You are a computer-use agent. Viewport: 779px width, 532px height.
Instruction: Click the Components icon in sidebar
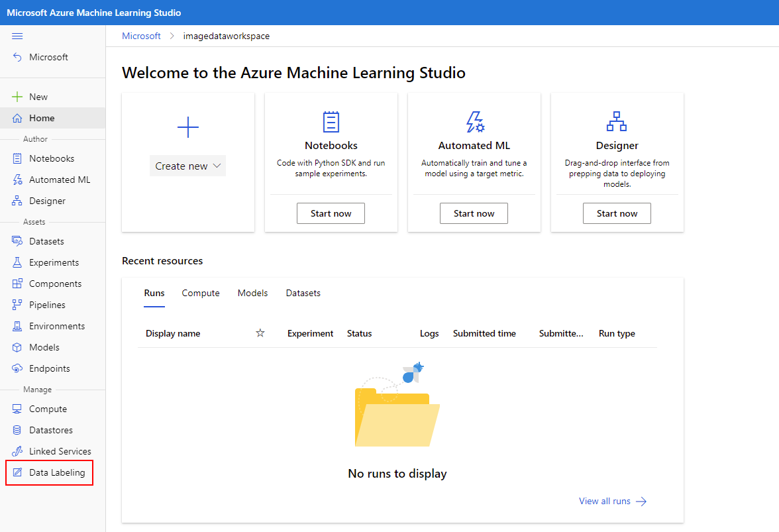coord(17,283)
